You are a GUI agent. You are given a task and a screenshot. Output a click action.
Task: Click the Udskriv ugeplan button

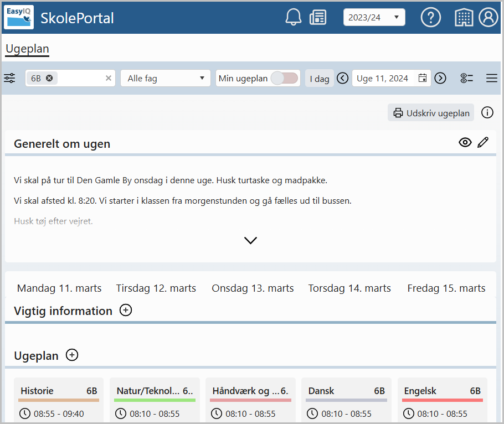(431, 113)
